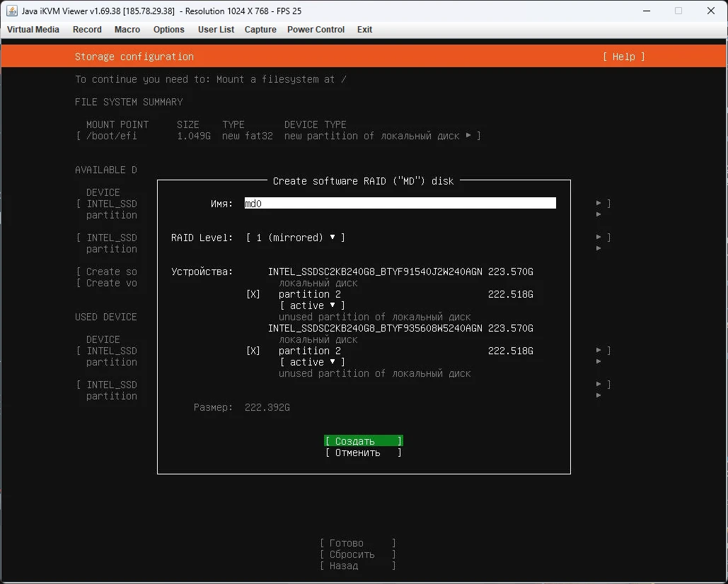This screenshot has width=728, height=584.
Task: Click the Отменить button to cancel
Action: tap(363, 452)
